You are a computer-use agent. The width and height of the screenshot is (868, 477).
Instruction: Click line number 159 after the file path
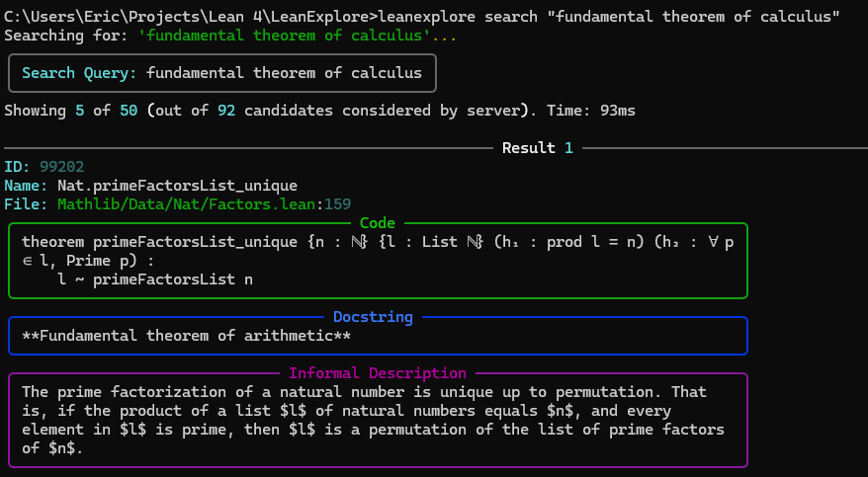(338, 204)
